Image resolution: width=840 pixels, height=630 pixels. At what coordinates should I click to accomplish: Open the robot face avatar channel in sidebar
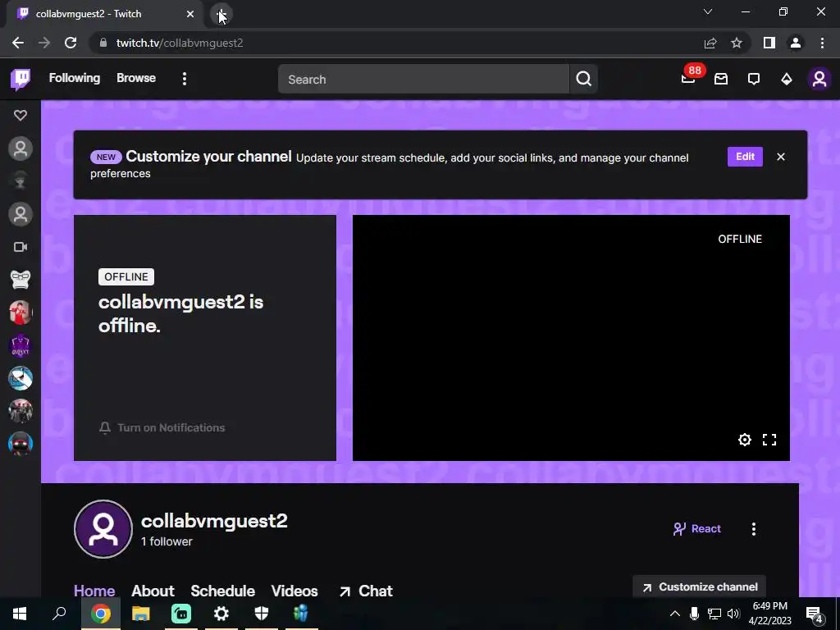(x=21, y=444)
